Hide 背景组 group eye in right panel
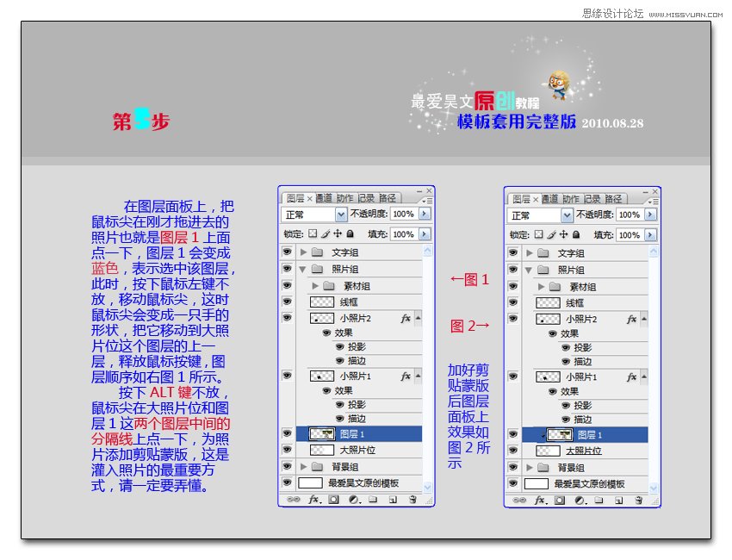The width and height of the screenshot is (732, 560). (513, 467)
